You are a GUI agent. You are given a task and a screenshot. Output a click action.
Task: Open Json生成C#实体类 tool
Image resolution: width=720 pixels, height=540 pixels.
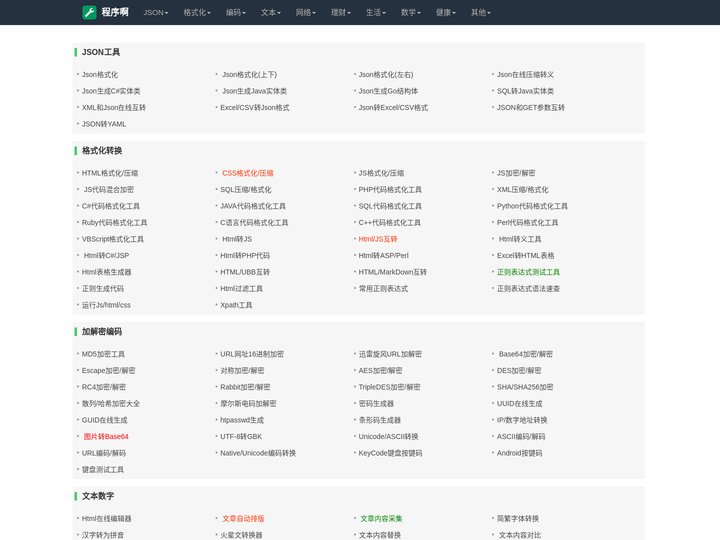(111, 91)
